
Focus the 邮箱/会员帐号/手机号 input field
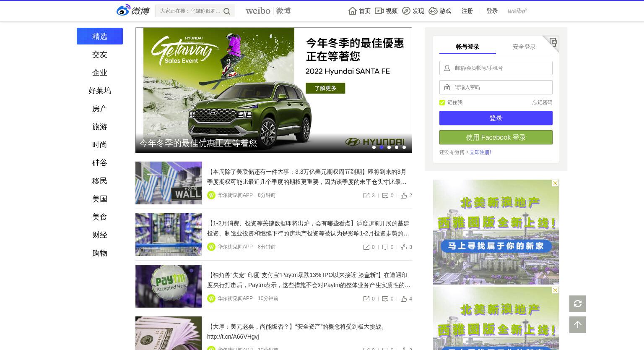[496, 68]
